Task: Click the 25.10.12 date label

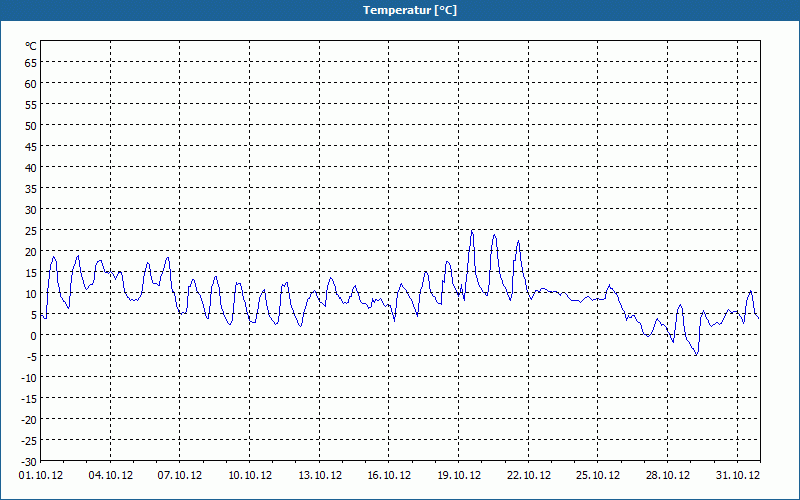Action: coord(598,476)
